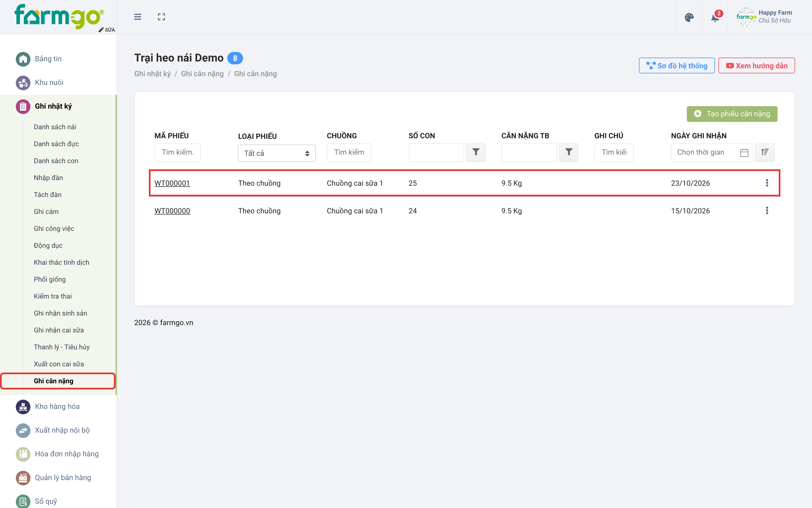812x508 pixels.
Task: Click the Xuất nhập nội bộ icon
Action: pos(23,430)
